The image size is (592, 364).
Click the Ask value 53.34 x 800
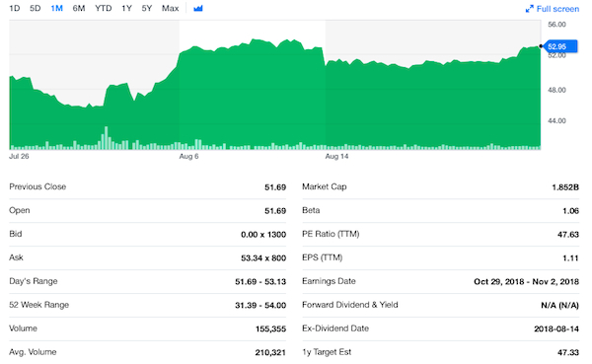[x=263, y=257]
